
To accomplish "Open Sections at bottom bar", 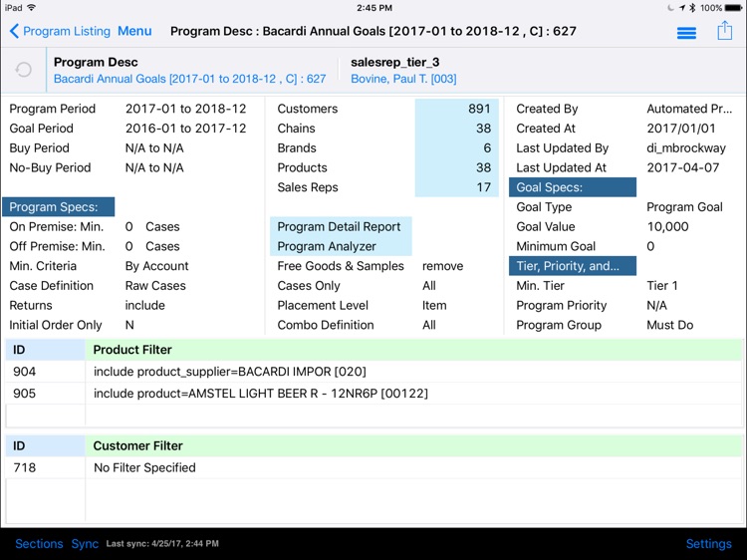I will pyautogui.click(x=39, y=544).
